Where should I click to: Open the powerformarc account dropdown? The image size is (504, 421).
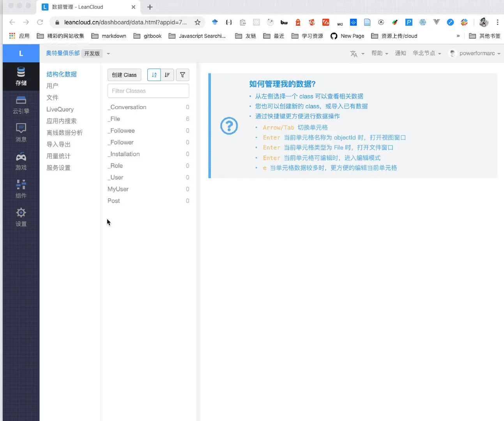tap(475, 53)
